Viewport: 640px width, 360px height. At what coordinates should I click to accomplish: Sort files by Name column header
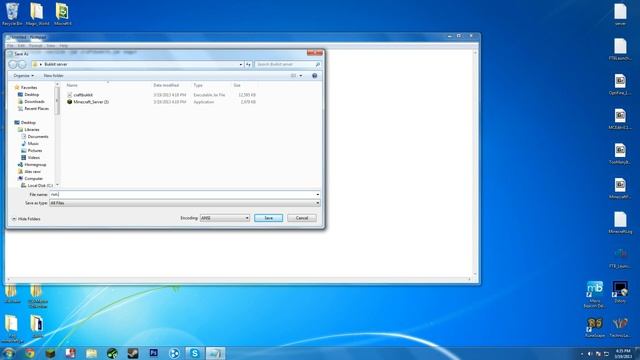pyautogui.click(x=108, y=85)
